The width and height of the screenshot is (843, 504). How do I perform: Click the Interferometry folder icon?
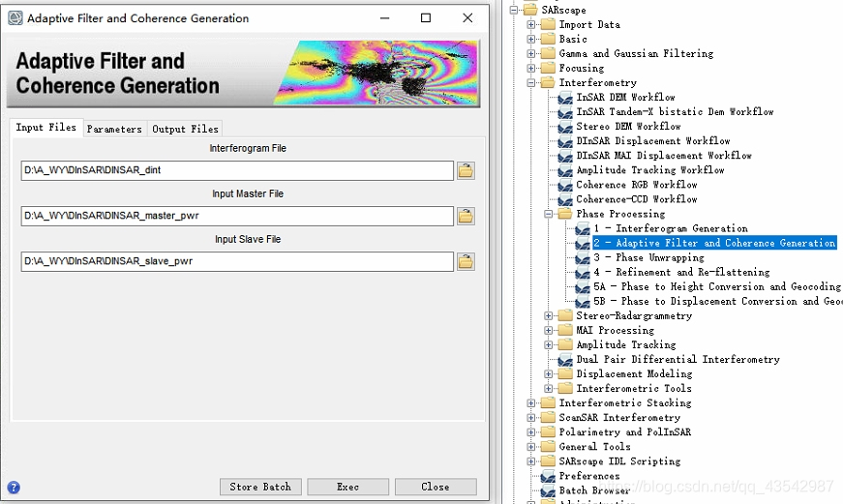point(548,82)
